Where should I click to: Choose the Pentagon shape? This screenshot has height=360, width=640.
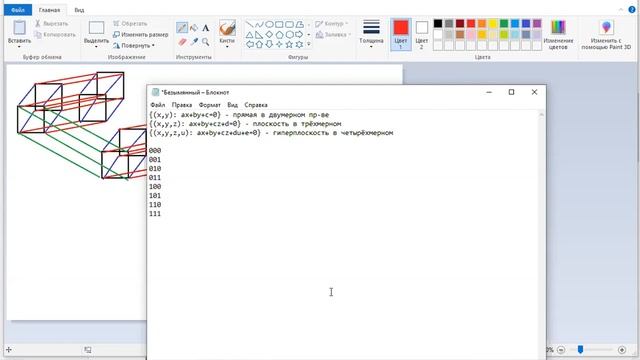(x=279, y=35)
